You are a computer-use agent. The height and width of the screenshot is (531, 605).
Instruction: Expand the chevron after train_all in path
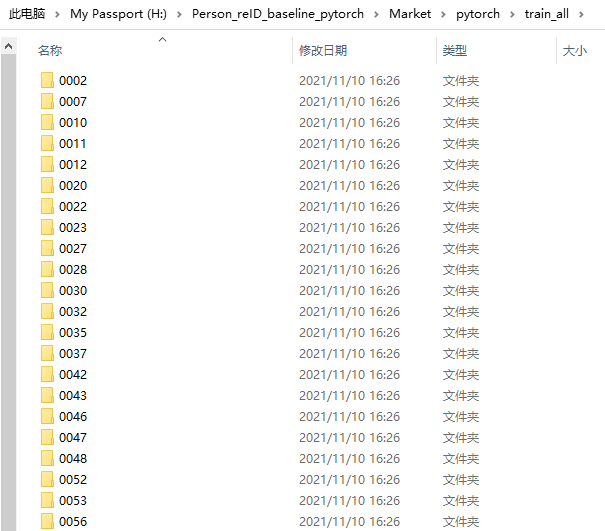pyautogui.click(x=581, y=15)
